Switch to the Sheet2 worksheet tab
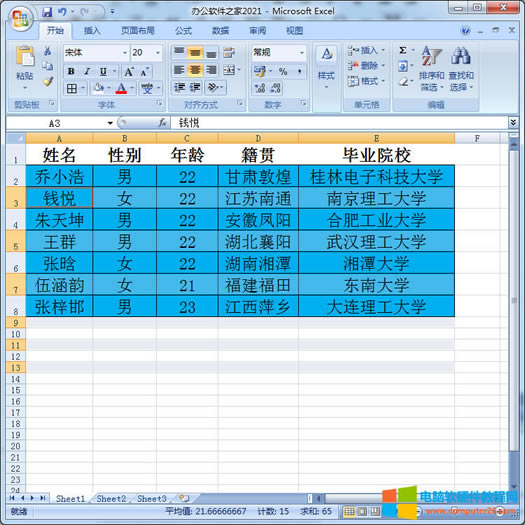This screenshot has height=525, width=525. (x=111, y=499)
